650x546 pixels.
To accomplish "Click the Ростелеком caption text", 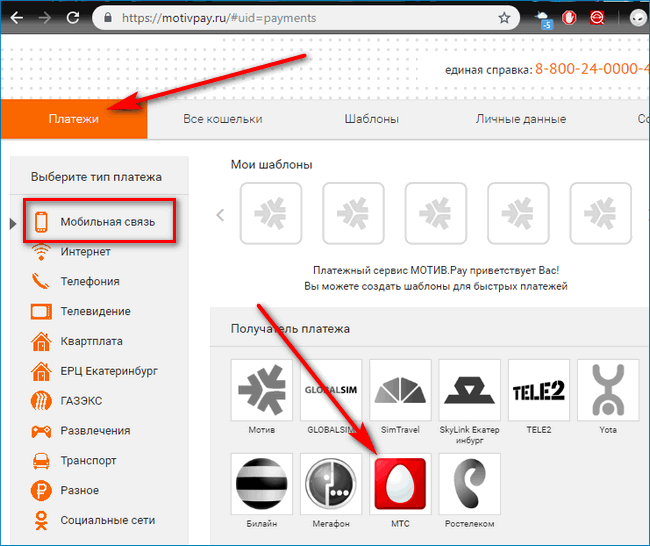I will coord(470,524).
